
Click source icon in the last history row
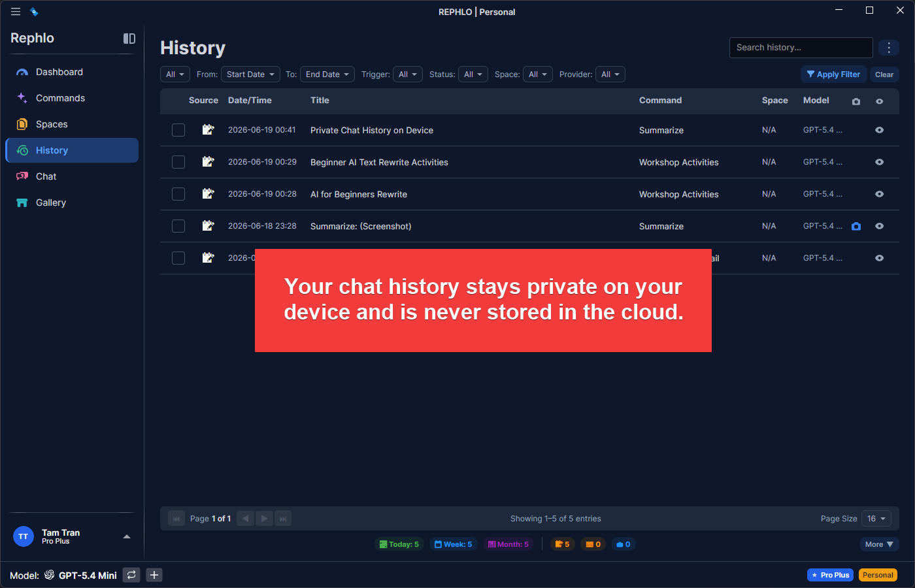[208, 257]
